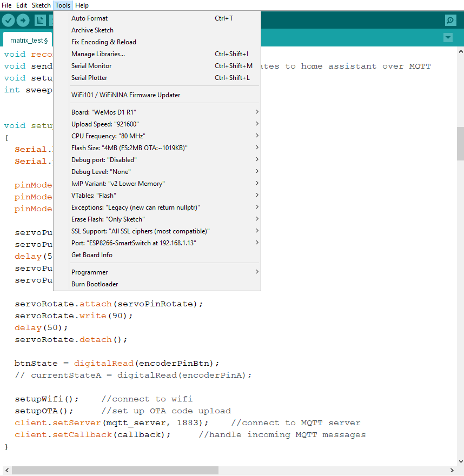Expand the Programmer submenu
The width and height of the screenshot is (464, 476).
tap(157, 272)
